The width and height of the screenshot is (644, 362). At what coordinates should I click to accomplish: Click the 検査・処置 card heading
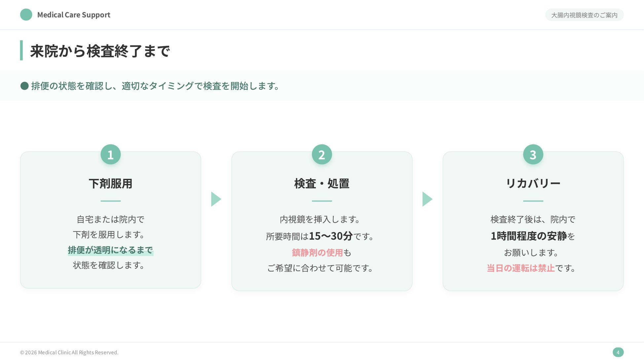(322, 183)
